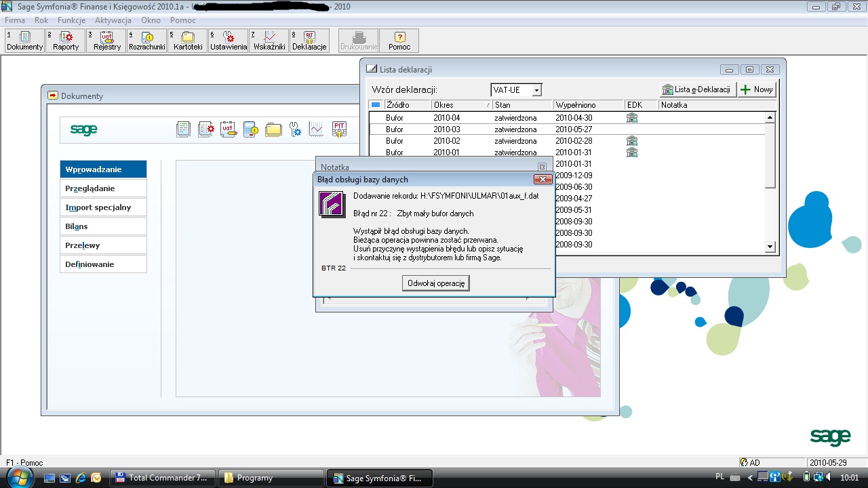The image size is (868, 488).
Task: Switch to Programy taskbar button
Action: click(x=271, y=478)
